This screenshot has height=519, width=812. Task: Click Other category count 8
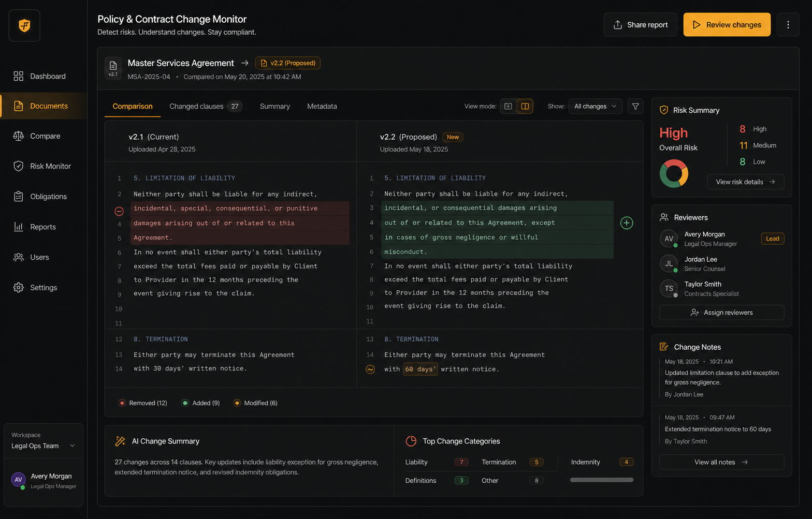(x=536, y=481)
